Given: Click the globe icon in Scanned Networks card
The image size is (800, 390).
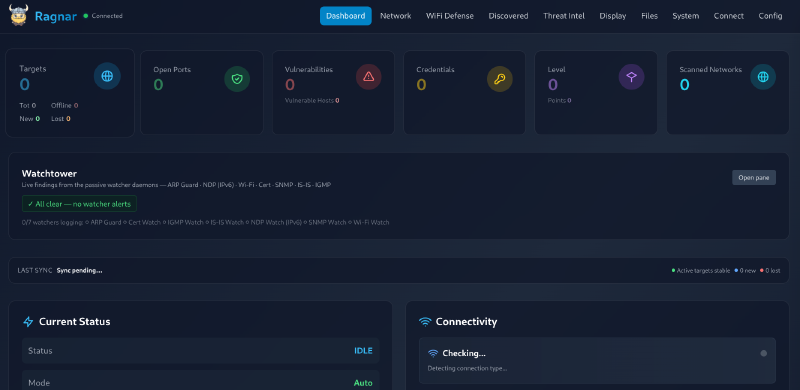Looking at the screenshot, I should coord(763,77).
